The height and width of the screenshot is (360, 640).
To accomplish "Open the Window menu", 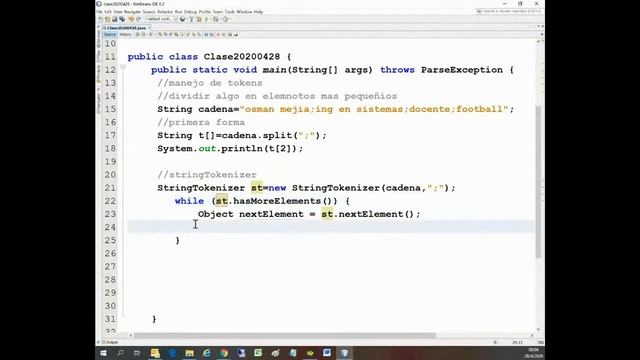I will click(x=244, y=12).
